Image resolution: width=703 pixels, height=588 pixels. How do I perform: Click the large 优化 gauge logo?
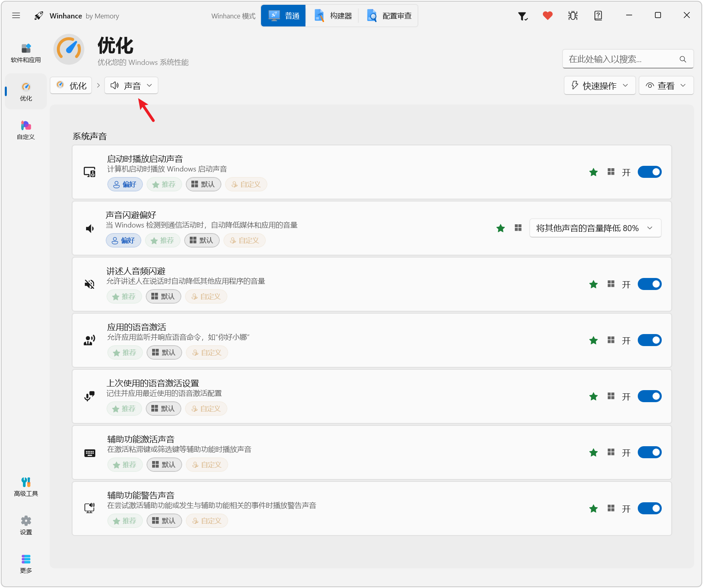click(69, 49)
